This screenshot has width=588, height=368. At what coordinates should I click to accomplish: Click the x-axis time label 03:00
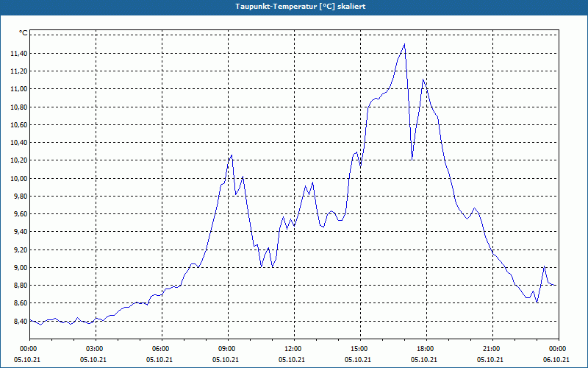[x=96, y=349]
